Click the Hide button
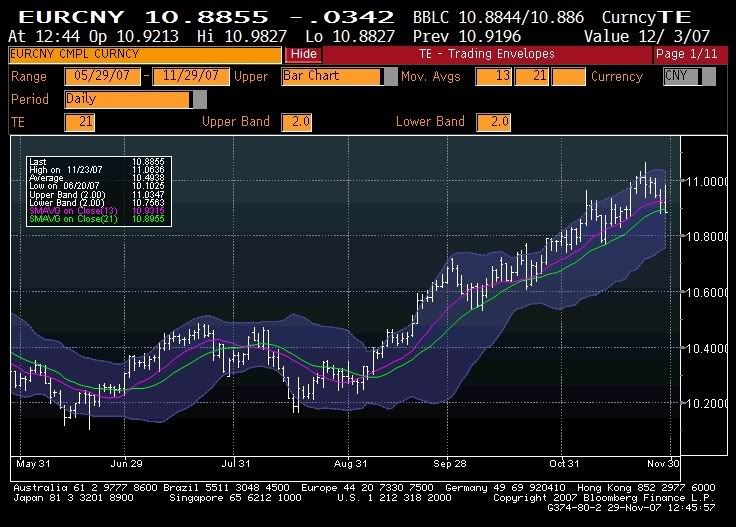The height and width of the screenshot is (527, 736). pos(303,54)
